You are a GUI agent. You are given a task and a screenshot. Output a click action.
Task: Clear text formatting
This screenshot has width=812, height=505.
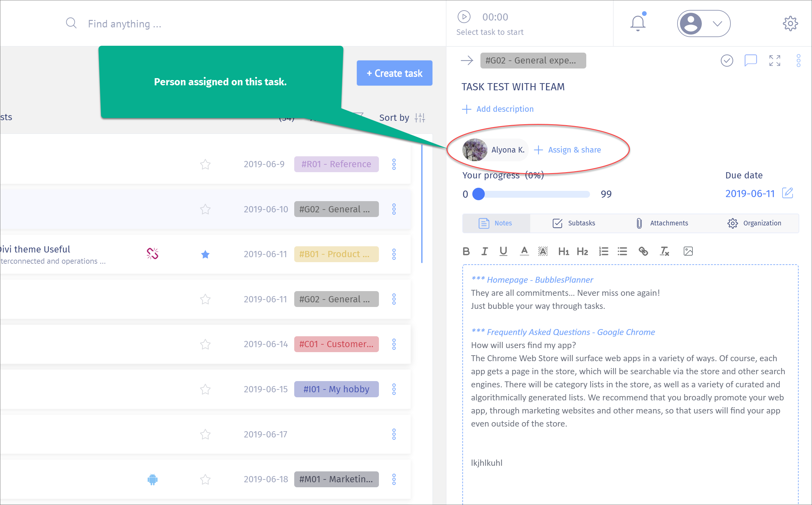point(664,251)
